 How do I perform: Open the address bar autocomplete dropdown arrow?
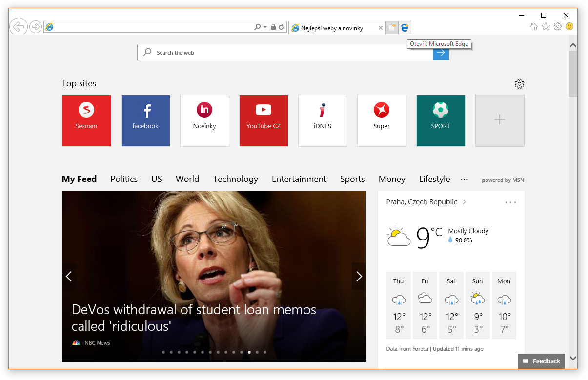click(x=265, y=27)
